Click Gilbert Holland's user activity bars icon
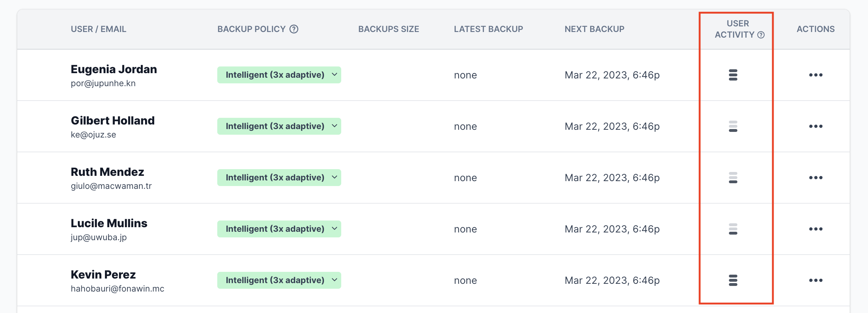The image size is (868, 313). 733,126
